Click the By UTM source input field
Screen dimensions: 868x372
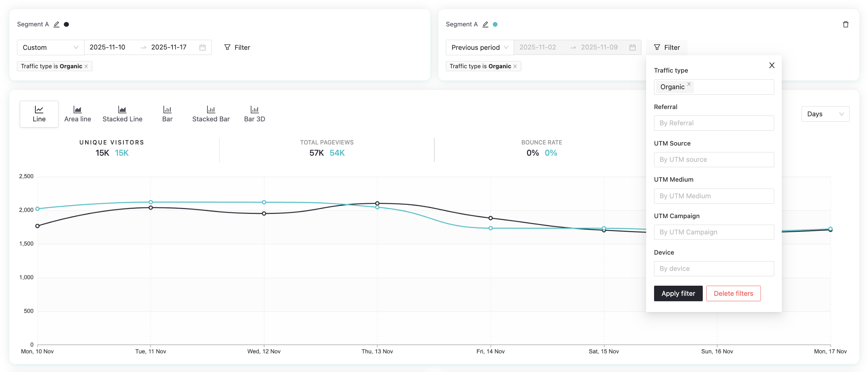(x=714, y=160)
